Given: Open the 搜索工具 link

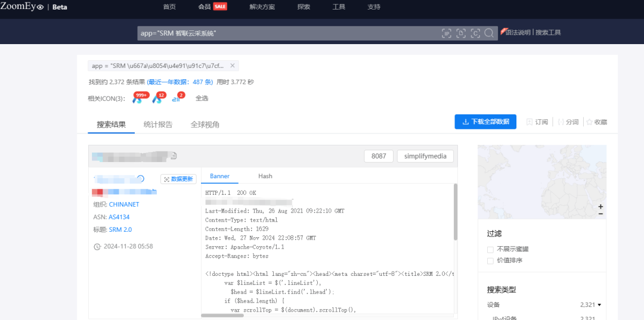Looking at the screenshot, I should [x=548, y=32].
